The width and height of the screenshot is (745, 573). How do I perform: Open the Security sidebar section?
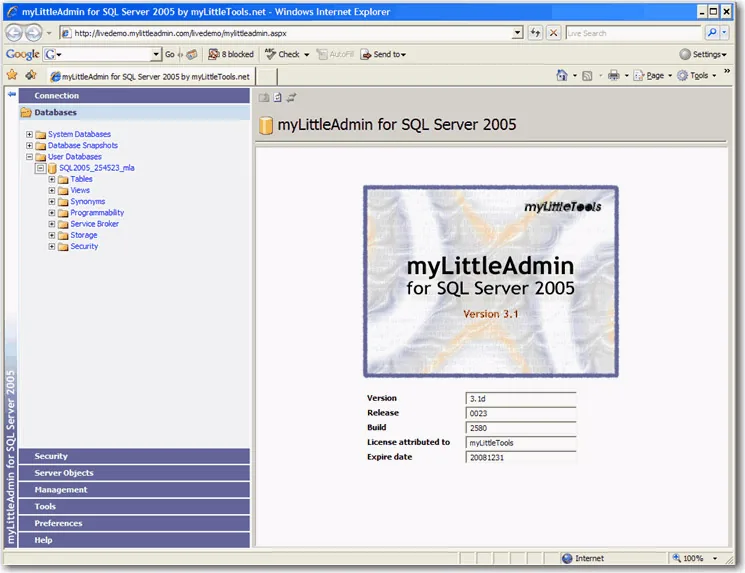(134, 456)
